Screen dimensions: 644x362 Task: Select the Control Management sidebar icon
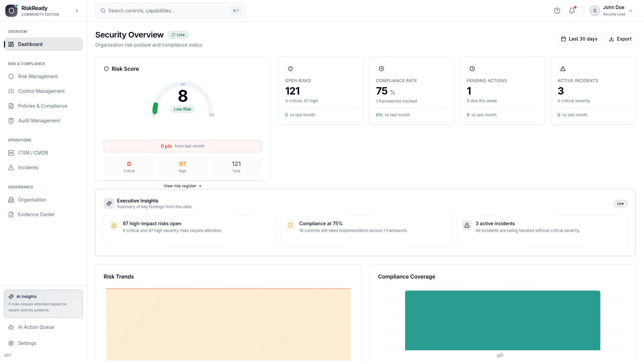[x=11, y=91]
